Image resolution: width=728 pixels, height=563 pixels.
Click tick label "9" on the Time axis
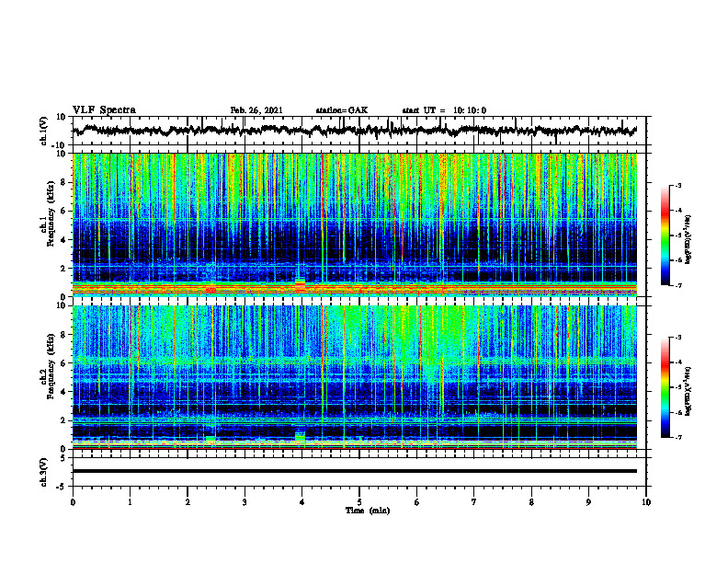[588, 502]
